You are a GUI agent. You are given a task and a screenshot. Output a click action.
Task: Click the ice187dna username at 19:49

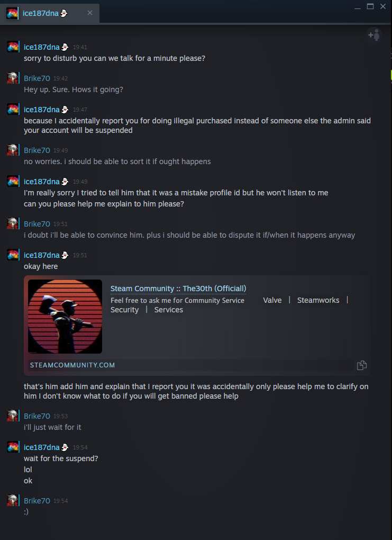(x=42, y=182)
